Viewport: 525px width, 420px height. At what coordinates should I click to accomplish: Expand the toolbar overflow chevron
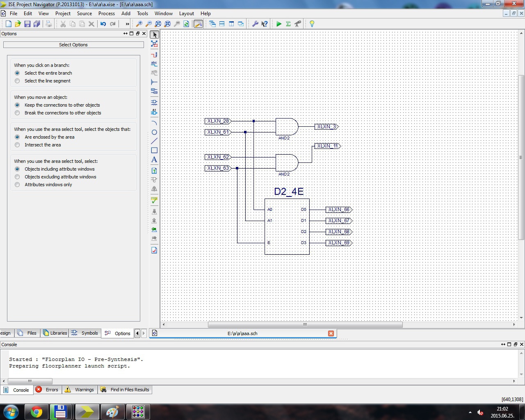pos(127,24)
